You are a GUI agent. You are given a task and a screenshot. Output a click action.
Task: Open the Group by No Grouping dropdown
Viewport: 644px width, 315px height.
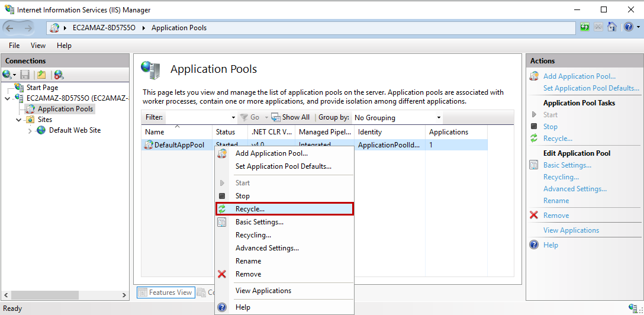coord(439,117)
